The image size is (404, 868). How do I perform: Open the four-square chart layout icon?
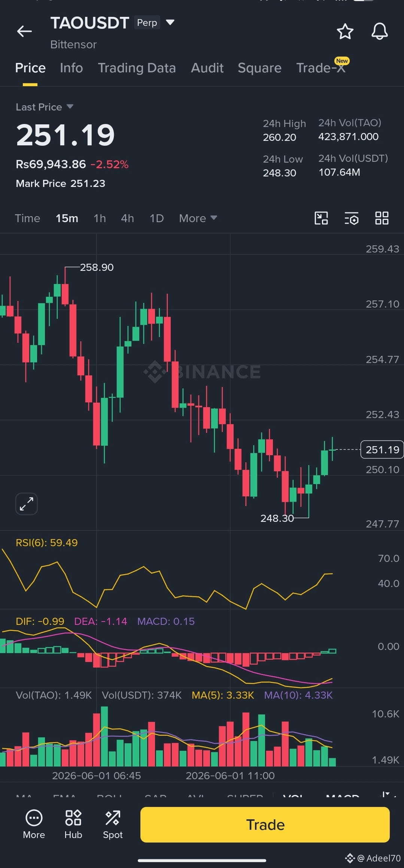[382, 218]
